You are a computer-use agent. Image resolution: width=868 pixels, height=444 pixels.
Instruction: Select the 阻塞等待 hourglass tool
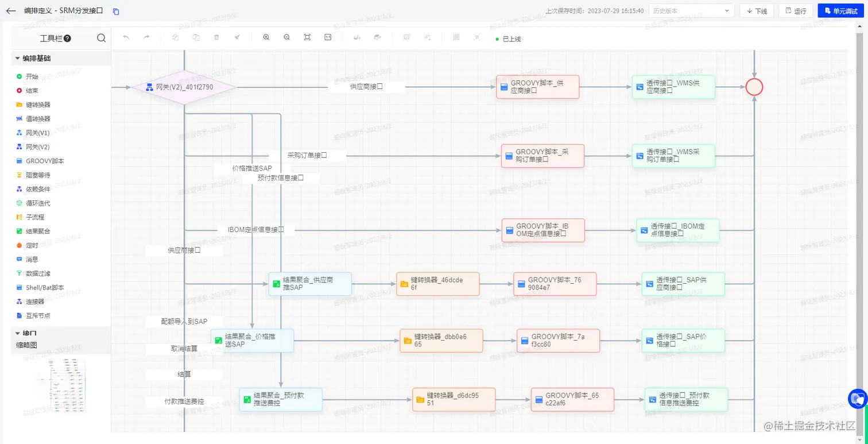(x=33, y=175)
